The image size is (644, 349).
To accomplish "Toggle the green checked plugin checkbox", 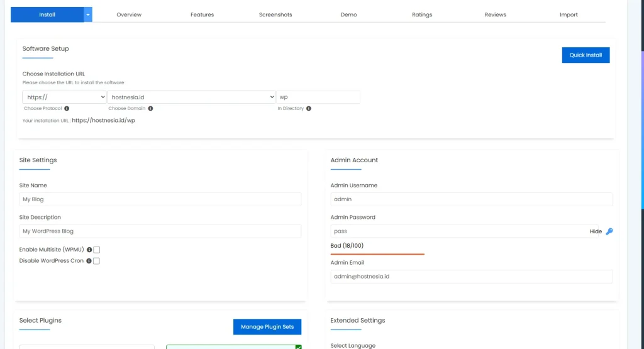I will [x=299, y=347].
